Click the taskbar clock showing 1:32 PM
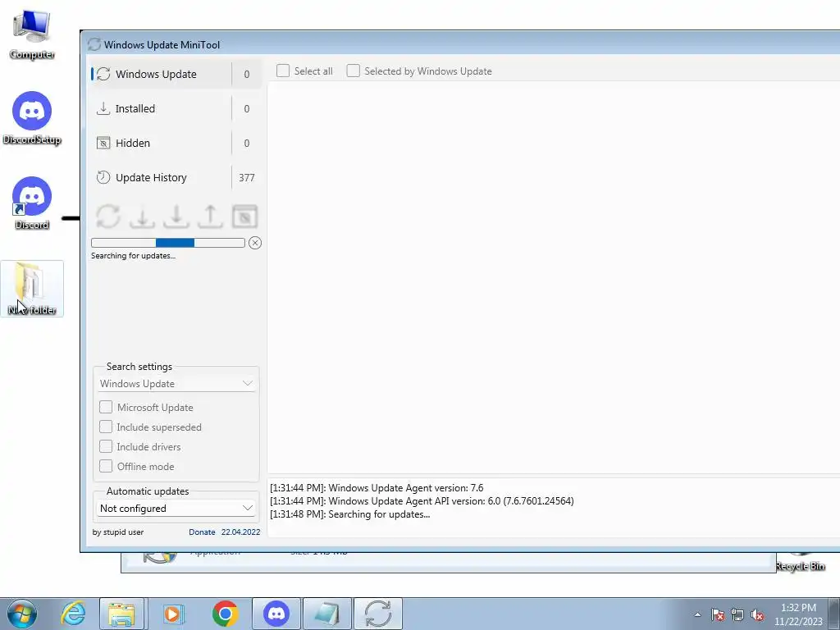The height and width of the screenshot is (630, 840). coord(798,614)
